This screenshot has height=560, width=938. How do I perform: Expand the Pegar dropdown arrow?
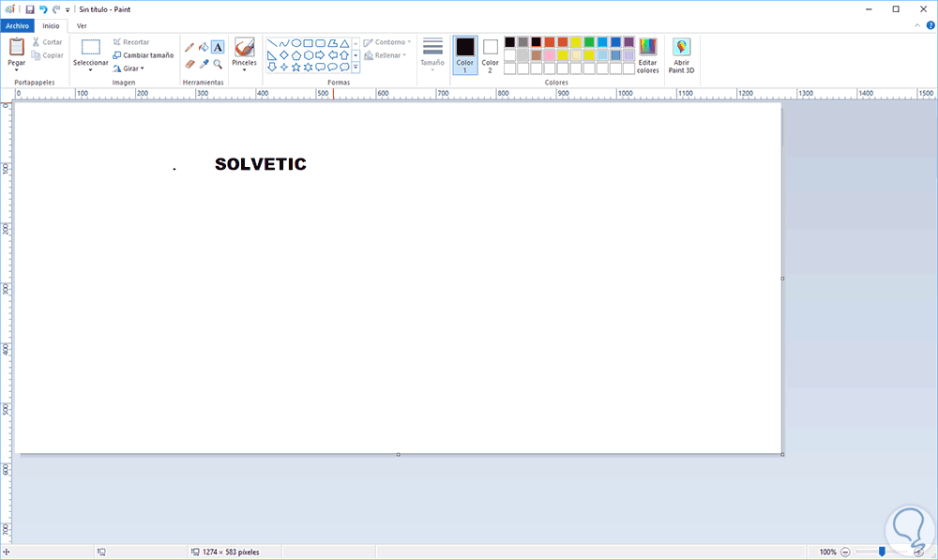(x=16, y=70)
